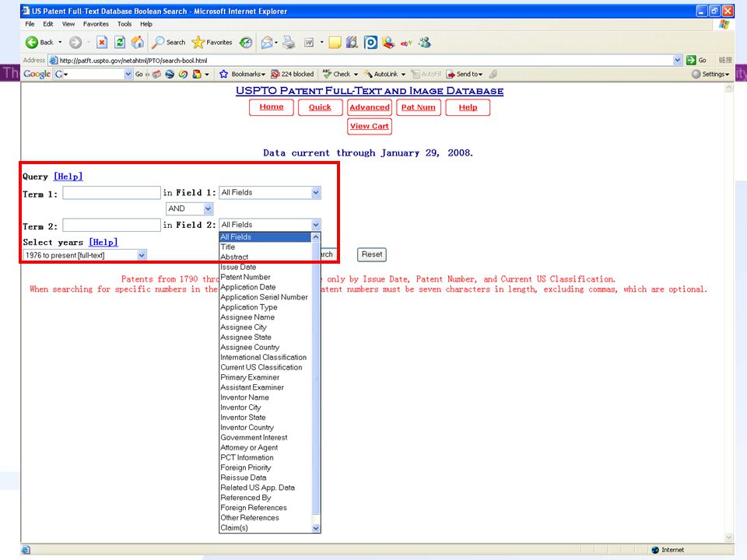Click the Send to toolbar button
The image size is (747, 560).
465,75
